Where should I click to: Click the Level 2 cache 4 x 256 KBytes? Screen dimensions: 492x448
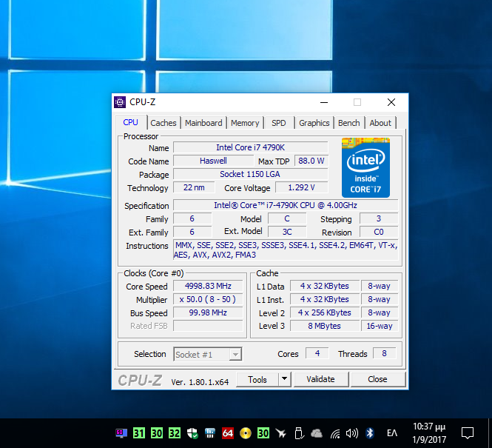tap(325, 312)
